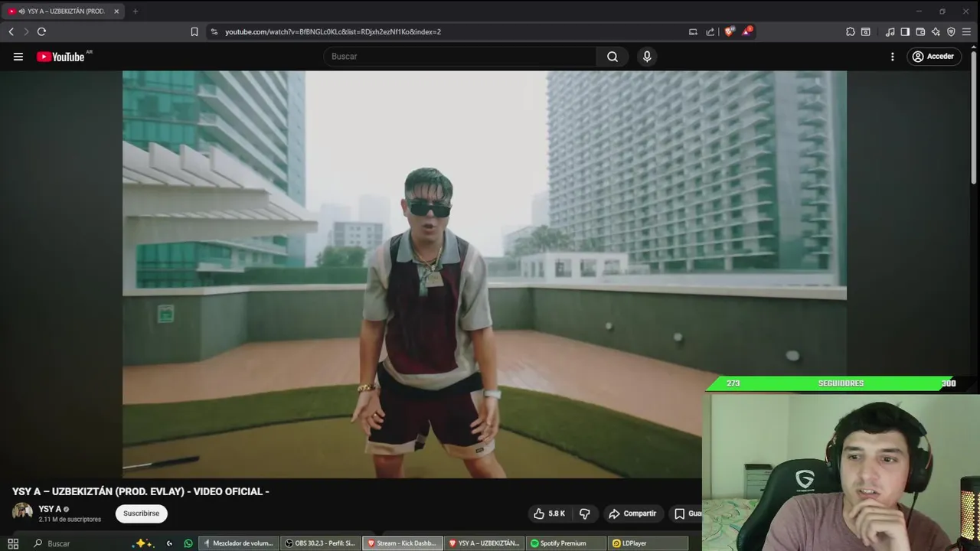Switch to Mezclador de volumen taskbar window
The height and width of the screenshot is (551, 980).
[x=238, y=543]
